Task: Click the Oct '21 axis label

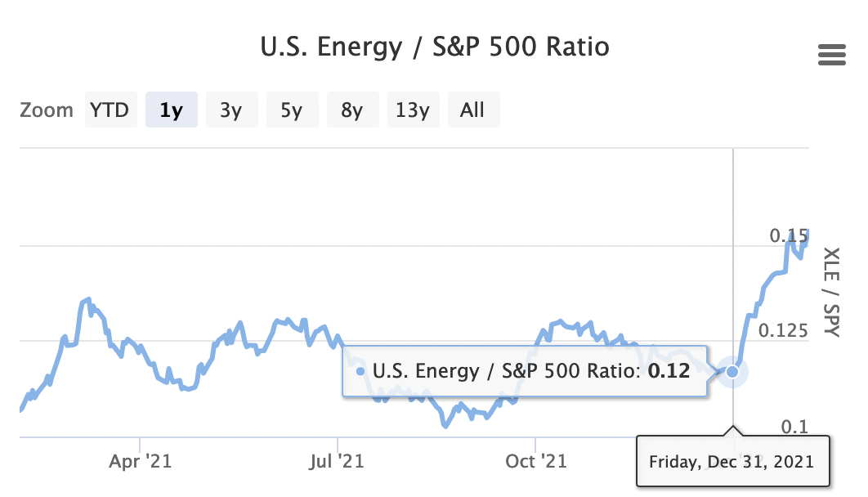Action: coord(535,462)
